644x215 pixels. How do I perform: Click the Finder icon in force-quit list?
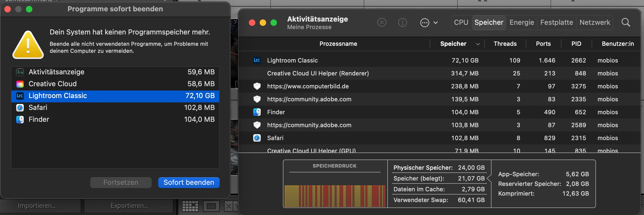pos(20,119)
